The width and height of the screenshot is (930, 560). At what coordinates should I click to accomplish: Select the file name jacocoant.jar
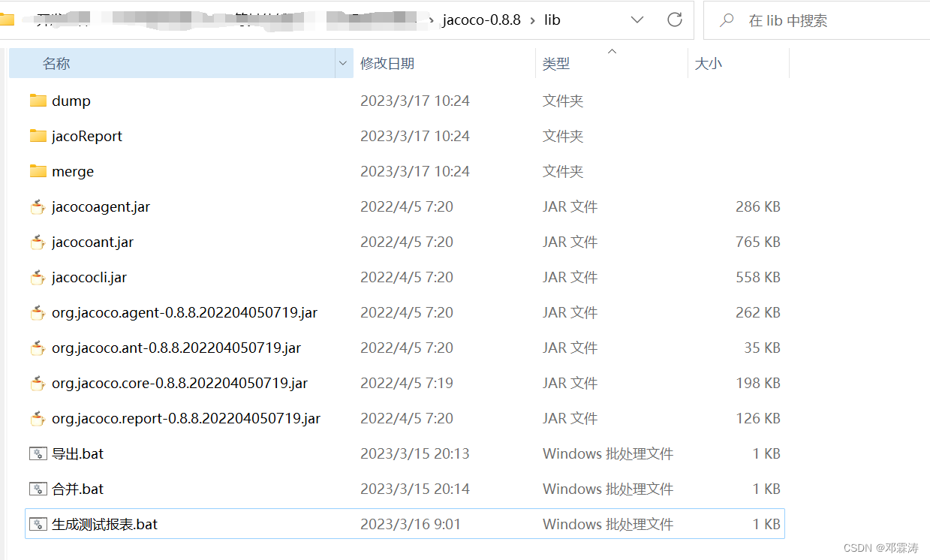[x=93, y=242]
